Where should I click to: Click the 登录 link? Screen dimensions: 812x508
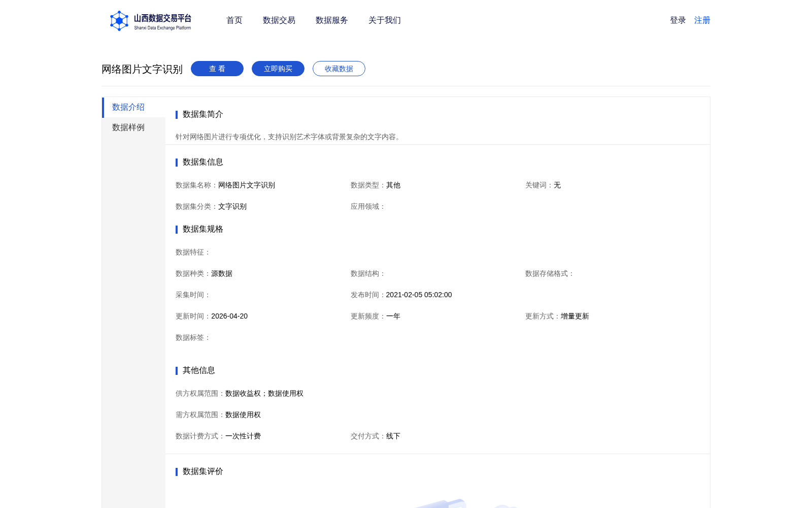point(678,20)
